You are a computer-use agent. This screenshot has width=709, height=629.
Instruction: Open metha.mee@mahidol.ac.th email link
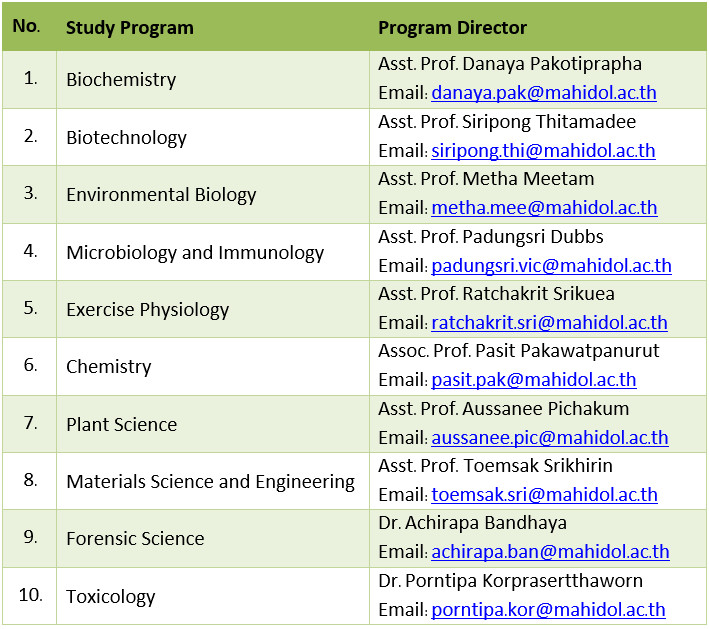(544, 209)
